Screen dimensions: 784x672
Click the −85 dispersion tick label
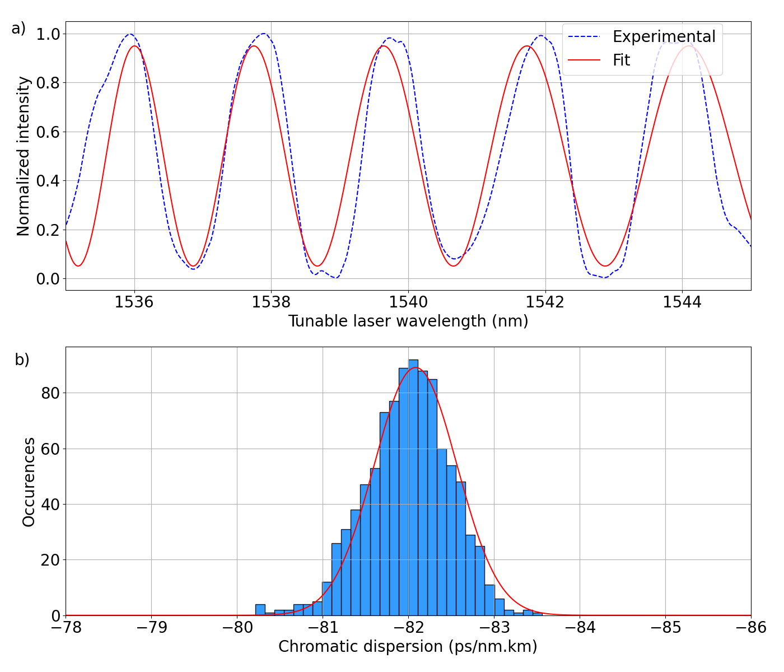665,627
